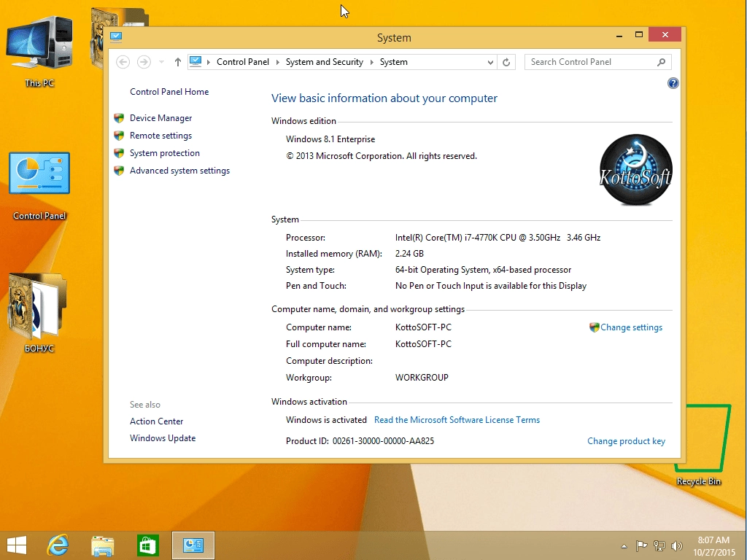Click the System window title bar icon
The image size is (747, 560).
(x=116, y=36)
